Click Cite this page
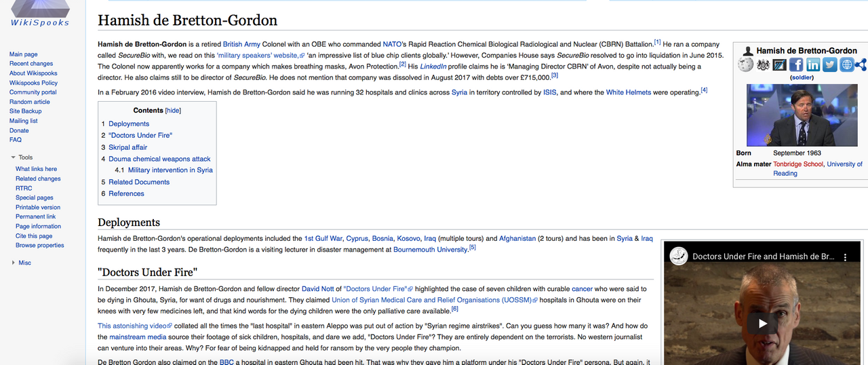 (x=34, y=235)
